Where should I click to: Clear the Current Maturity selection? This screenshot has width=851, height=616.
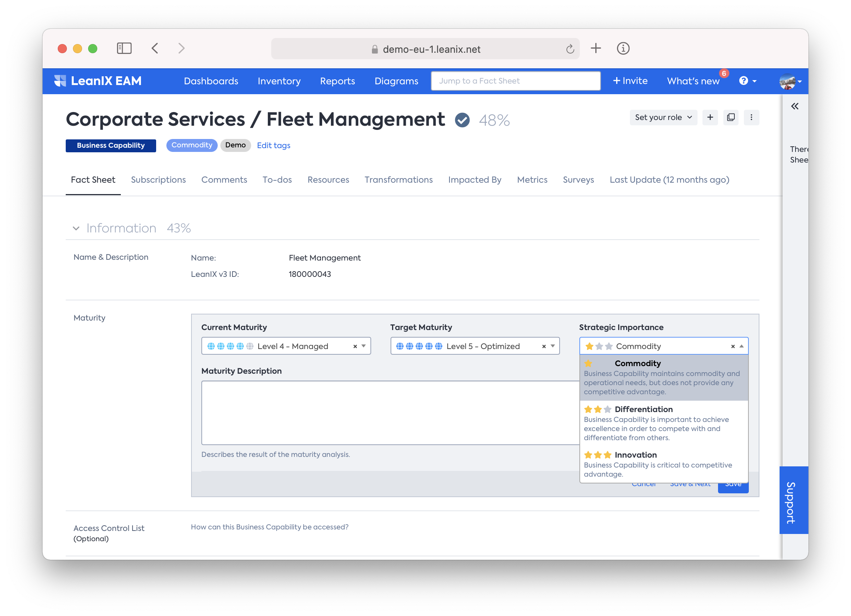point(355,346)
